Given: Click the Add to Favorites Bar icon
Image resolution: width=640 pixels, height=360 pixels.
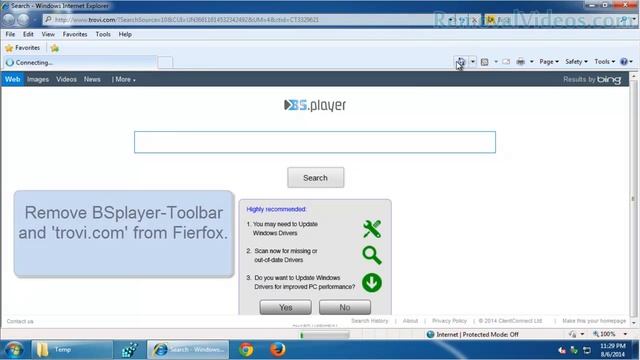Looking at the screenshot, I should tap(54, 48).
